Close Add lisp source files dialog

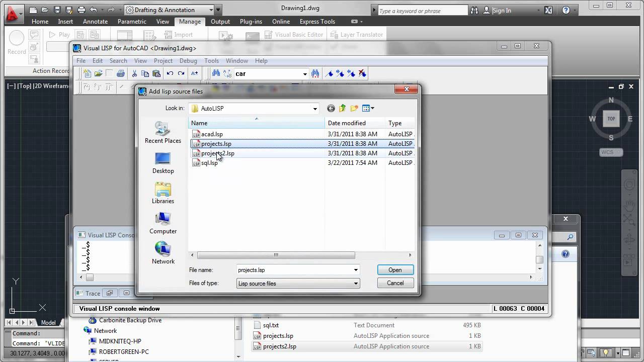click(406, 90)
